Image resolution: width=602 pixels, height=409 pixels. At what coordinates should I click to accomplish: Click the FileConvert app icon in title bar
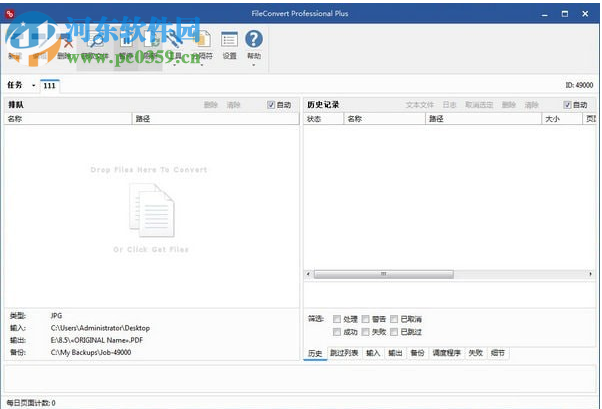point(10,14)
